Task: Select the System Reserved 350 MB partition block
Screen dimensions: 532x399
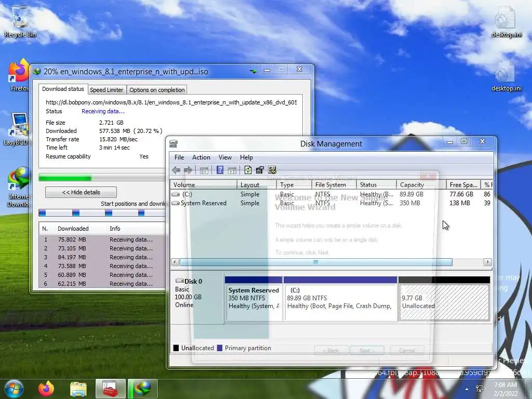Action: pyautogui.click(x=254, y=299)
